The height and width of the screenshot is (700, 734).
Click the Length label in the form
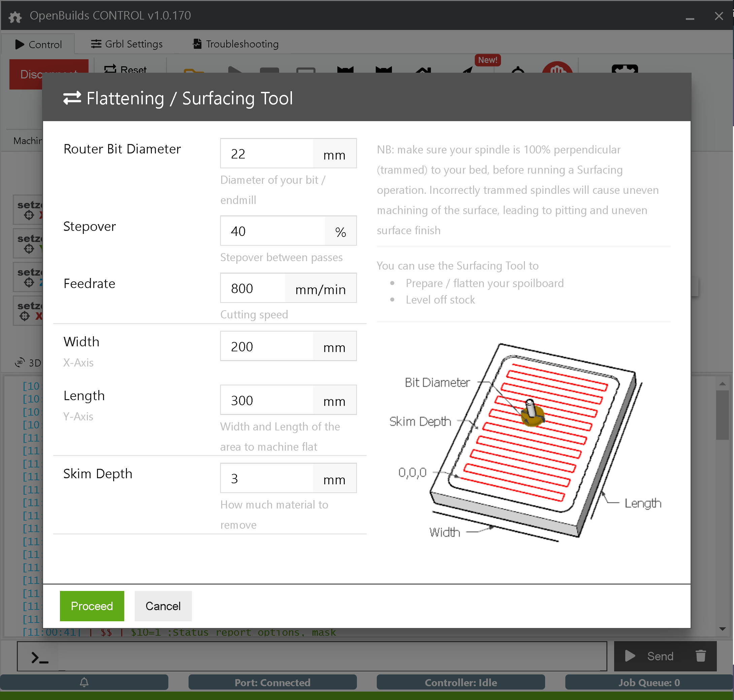[x=84, y=395]
